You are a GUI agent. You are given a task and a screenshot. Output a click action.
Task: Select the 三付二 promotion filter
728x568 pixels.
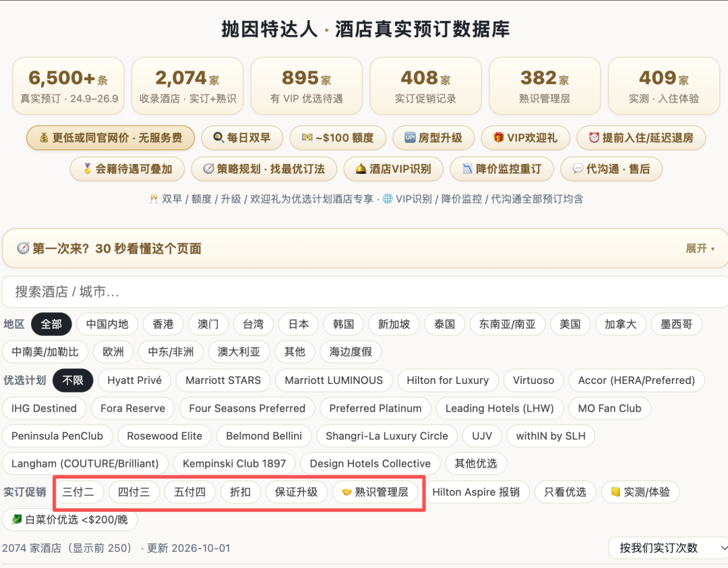(78, 492)
